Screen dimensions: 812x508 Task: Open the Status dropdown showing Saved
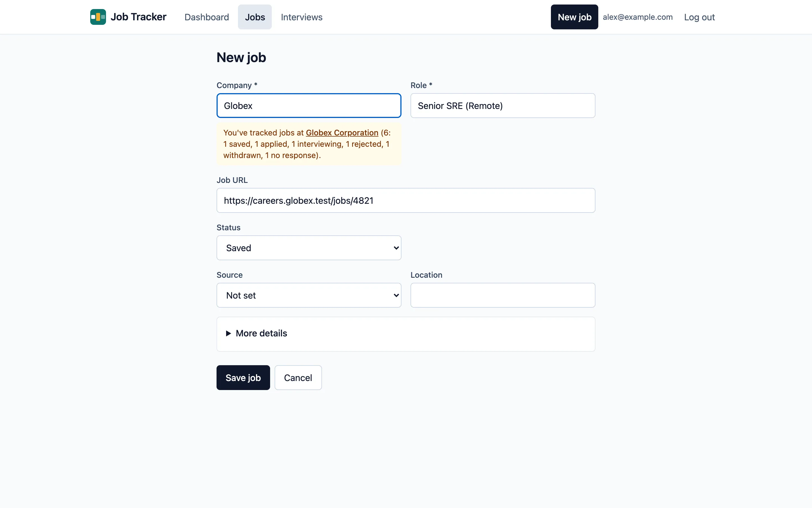tap(309, 248)
